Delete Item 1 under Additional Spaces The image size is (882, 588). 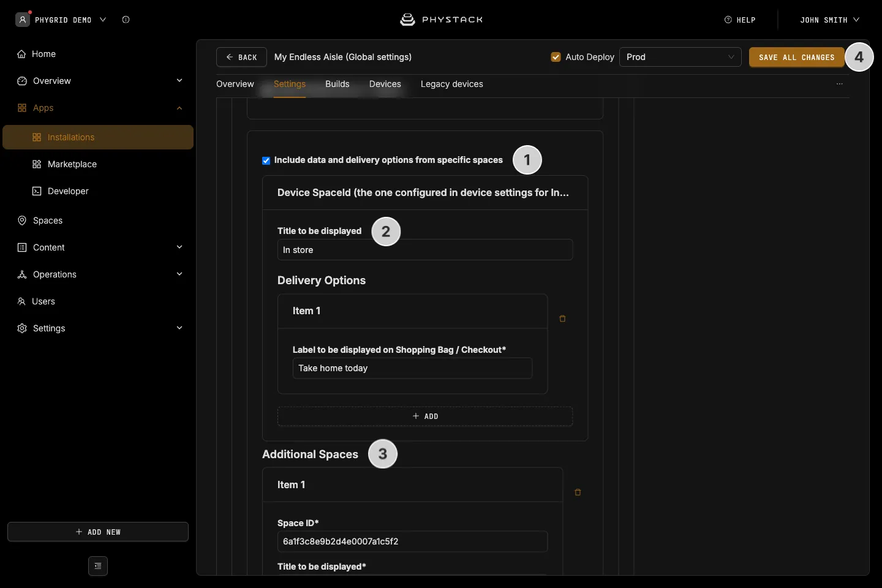[578, 492]
